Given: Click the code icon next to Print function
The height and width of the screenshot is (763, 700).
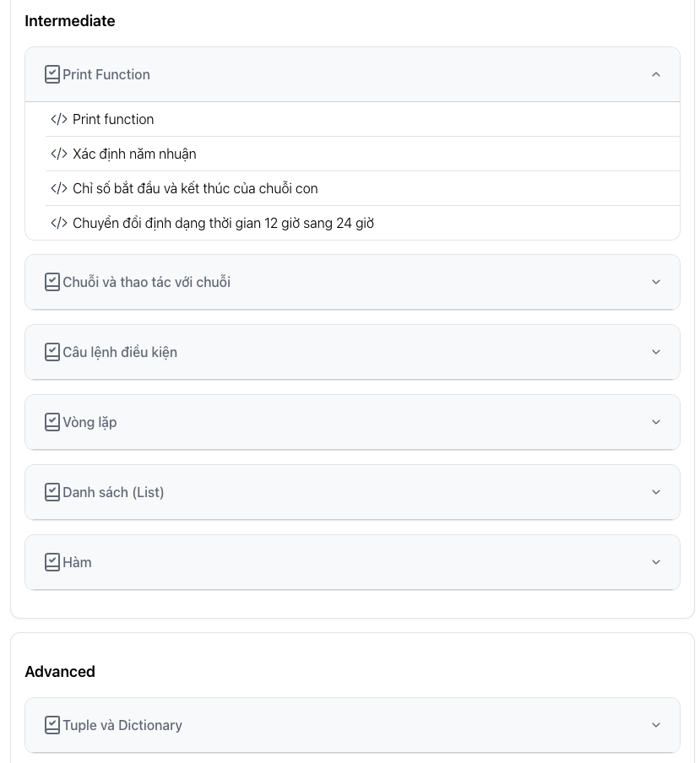Looking at the screenshot, I should pos(59,119).
